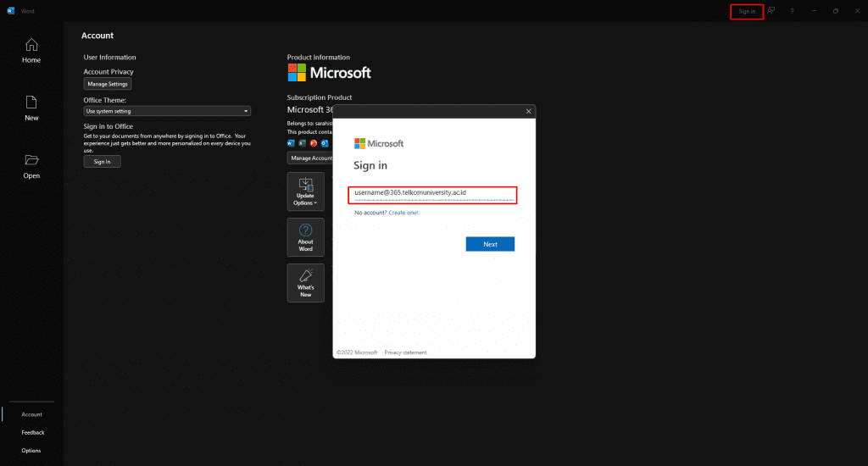Click the Create one! link
Image resolution: width=868 pixels, height=466 pixels.
click(403, 213)
